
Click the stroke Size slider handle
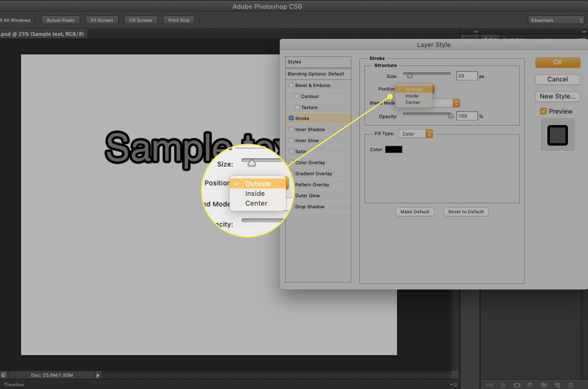click(x=410, y=75)
